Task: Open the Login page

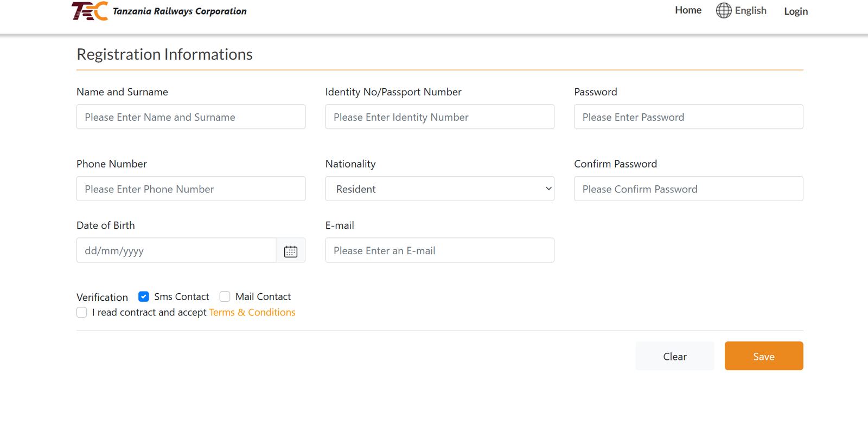Action: point(796,11)
